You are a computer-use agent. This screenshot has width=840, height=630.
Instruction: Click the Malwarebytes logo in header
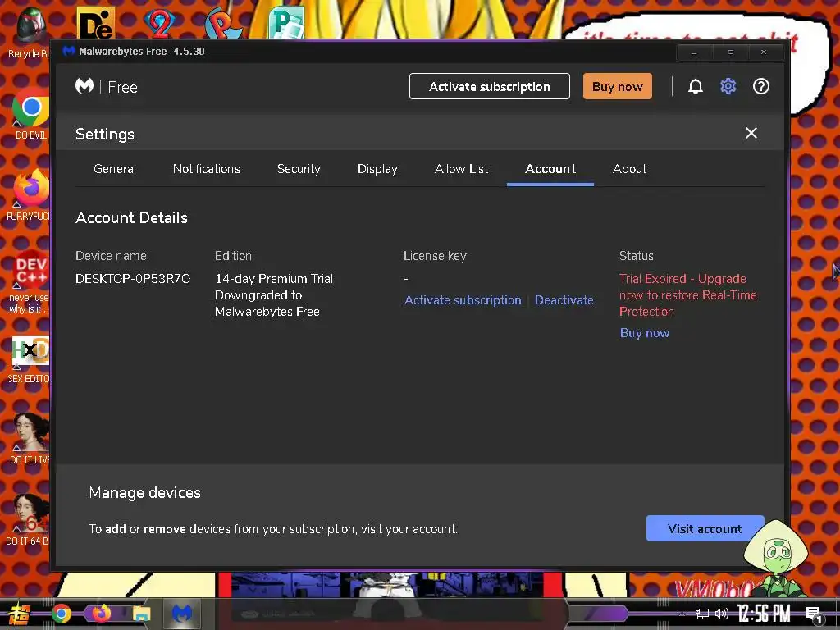(x=84, y=86)
